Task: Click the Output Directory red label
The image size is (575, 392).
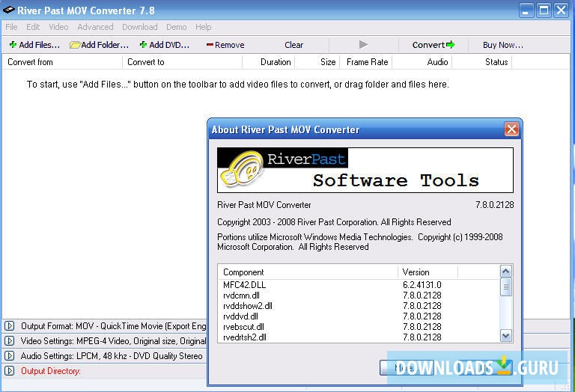Action: tap(51, 371)
